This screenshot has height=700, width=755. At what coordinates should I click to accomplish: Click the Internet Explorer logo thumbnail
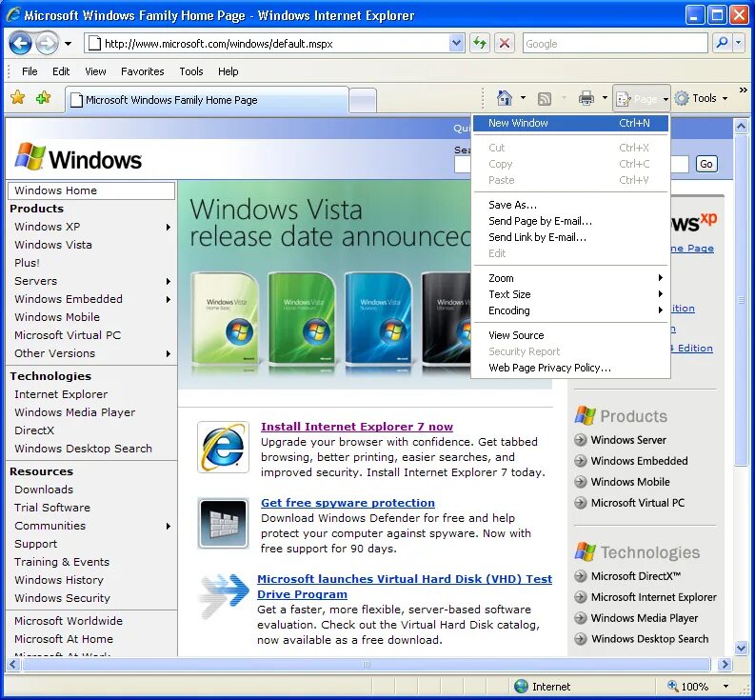pyautogui.click(x=223, y=447)
